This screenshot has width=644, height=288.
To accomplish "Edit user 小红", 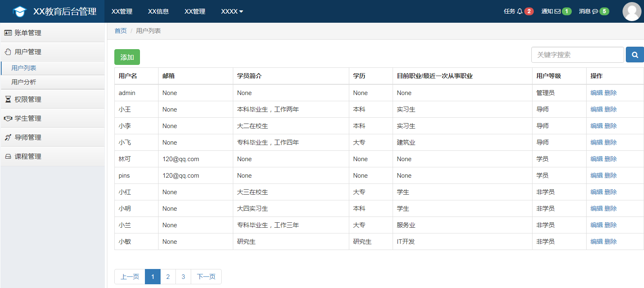I will pyautogui.click(x=597, y=192).
